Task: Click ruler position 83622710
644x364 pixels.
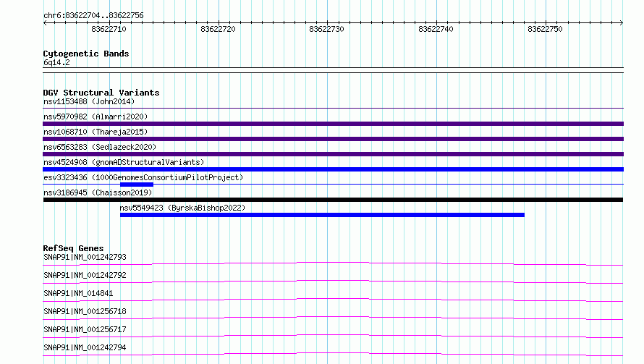Action: (109, 29)
